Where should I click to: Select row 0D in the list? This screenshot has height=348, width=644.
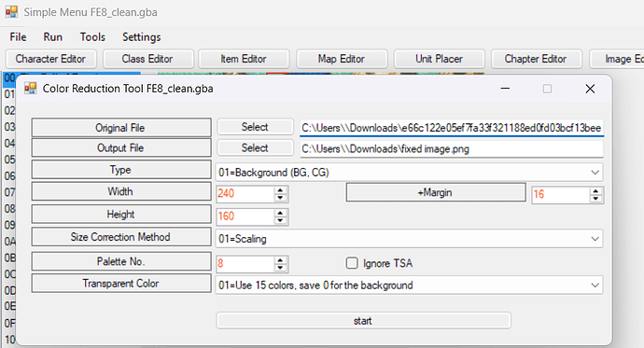pyautogui.click(x=9, y=290)
